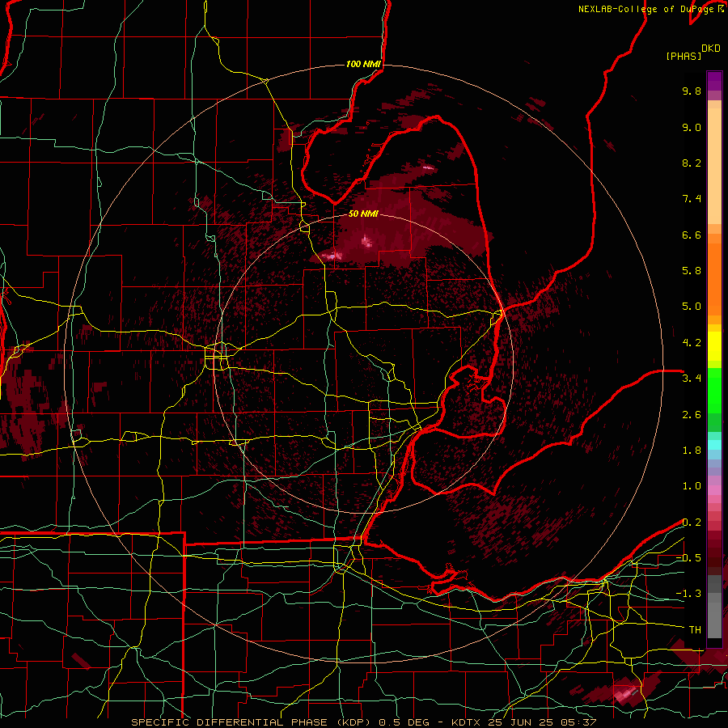The width and height of the screenshot is (728, 728).
Task: Select the 9.0 scale value
Action: click(x=692, y=127)
